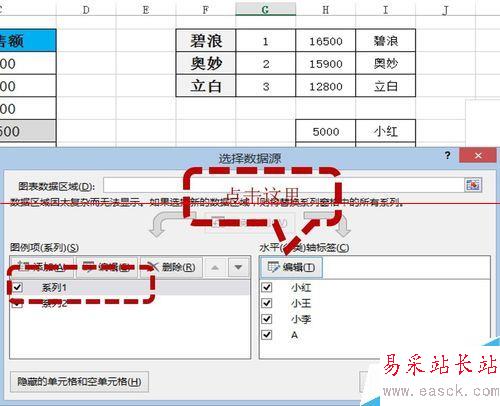Click cell containing 奥妙 in column F
Viewport: 500px width, 406px height.
pyautogui.click(x=206, y=63)
